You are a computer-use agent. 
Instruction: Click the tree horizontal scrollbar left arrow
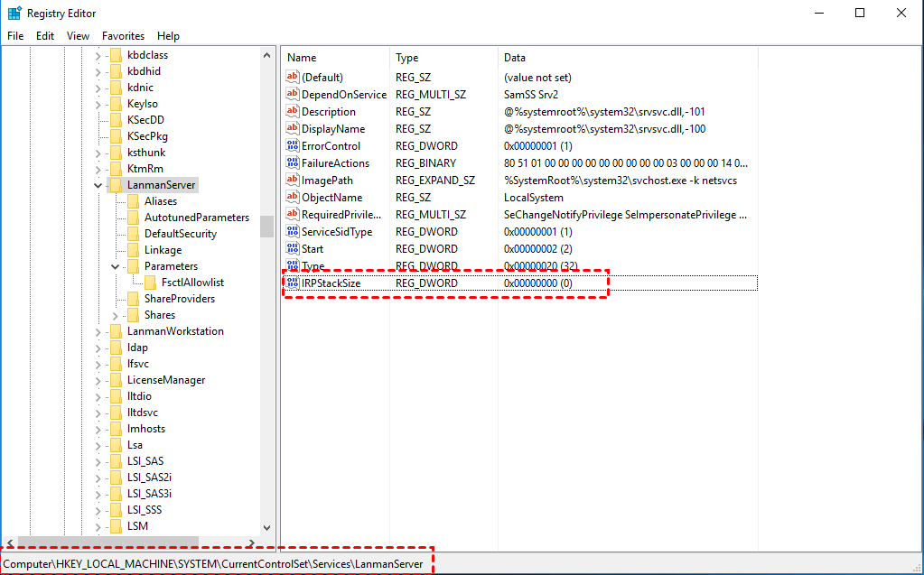pyautogui.click(x=10, y=543)
